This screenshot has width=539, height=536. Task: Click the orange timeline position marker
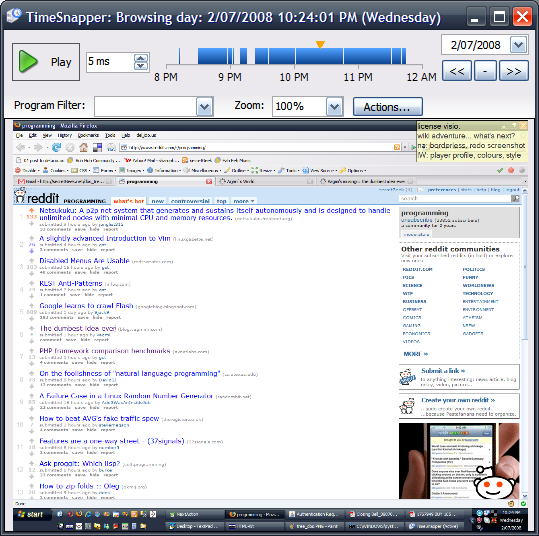click(x=320, y=44)
